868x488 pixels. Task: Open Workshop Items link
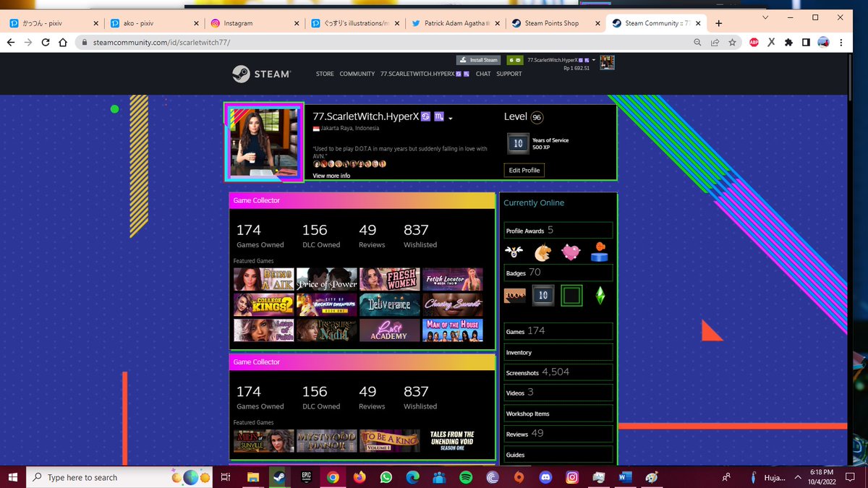click(558, 414)
